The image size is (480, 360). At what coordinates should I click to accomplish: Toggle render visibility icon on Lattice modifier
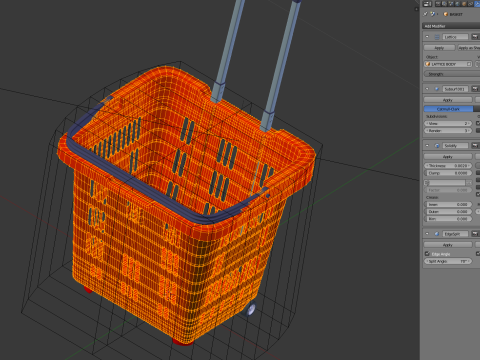pos(475,37)
